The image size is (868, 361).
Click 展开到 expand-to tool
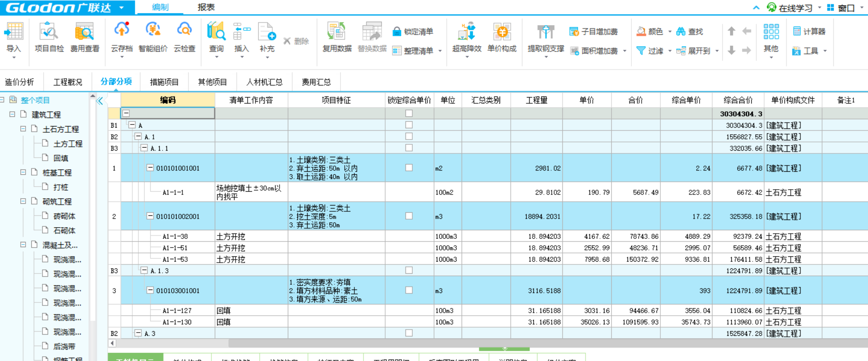[x=693, y=51]
